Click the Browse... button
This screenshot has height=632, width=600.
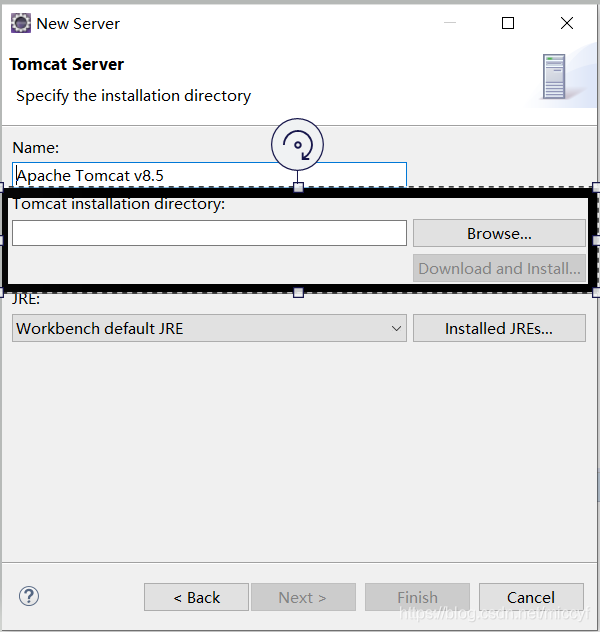[499, 233]
